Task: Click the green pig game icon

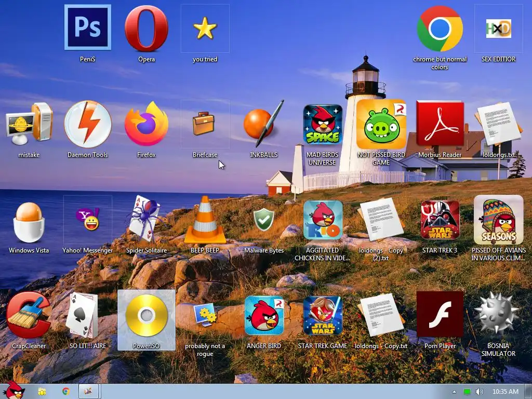Action: (381, 124)
